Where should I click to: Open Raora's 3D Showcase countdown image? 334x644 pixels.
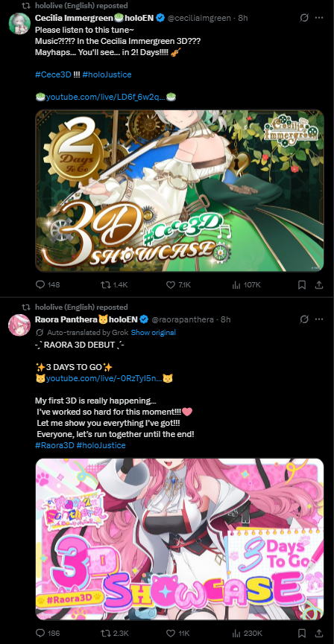click(x=180, y=539)
